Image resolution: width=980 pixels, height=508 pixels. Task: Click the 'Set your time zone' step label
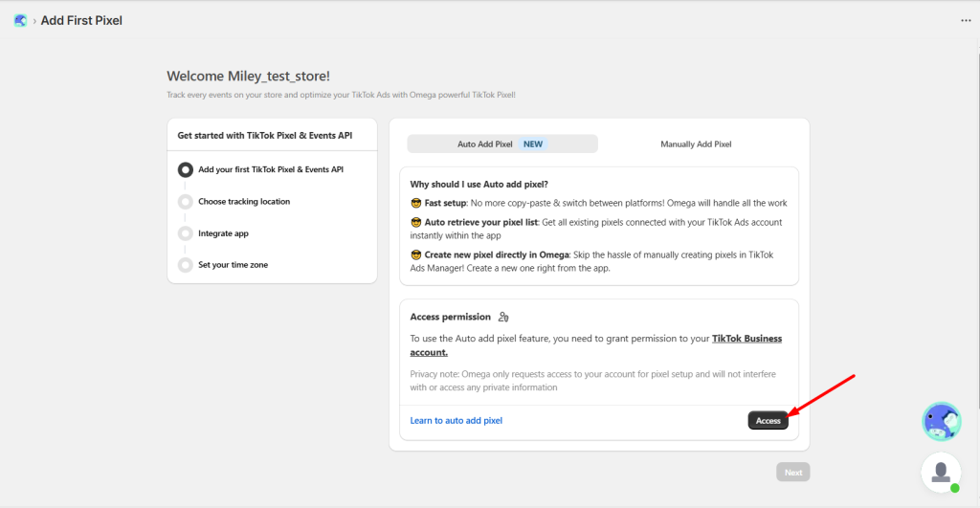(x=234, y=265)
